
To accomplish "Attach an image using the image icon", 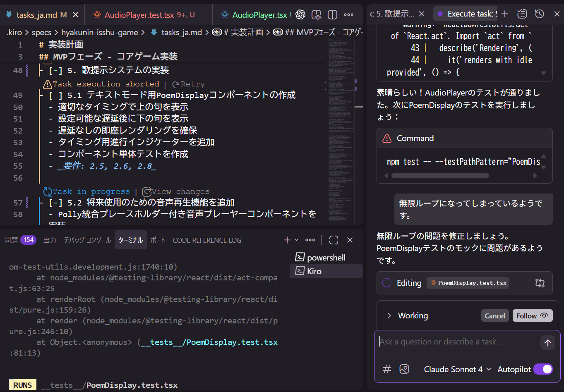I will [404, 369].
